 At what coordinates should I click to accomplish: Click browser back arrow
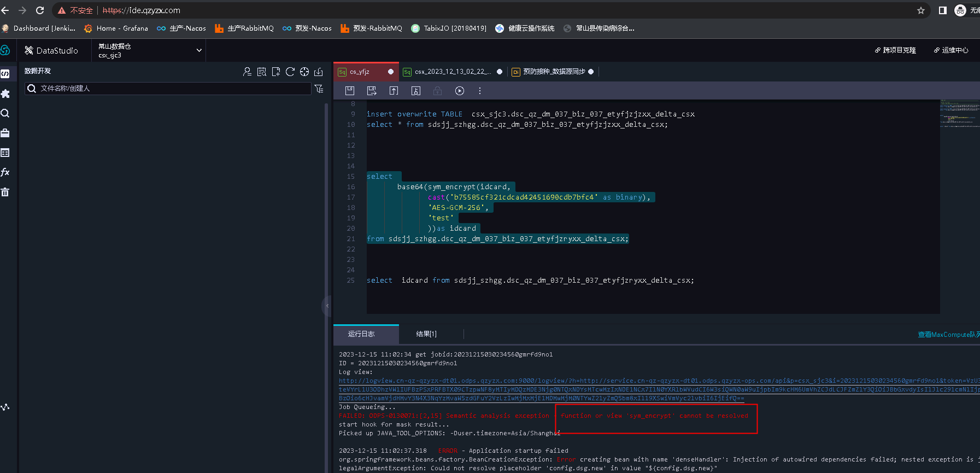pos(5,10)
